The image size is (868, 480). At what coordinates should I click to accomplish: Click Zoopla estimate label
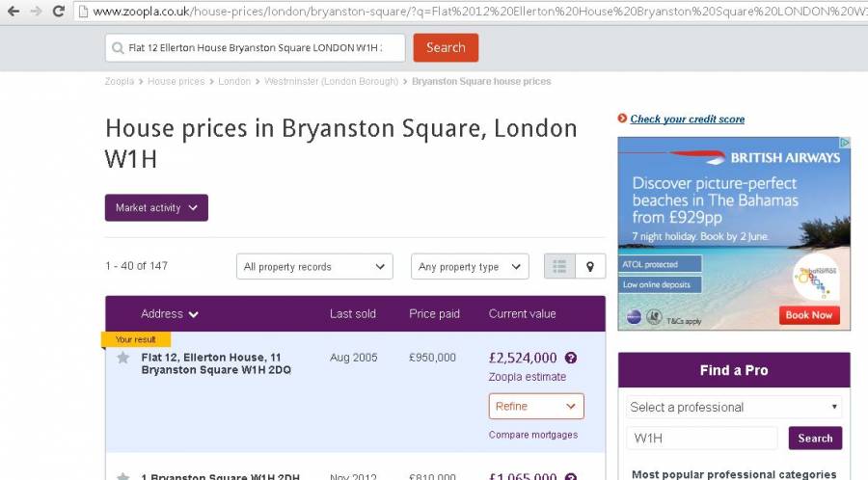click(x=527, y=377)
